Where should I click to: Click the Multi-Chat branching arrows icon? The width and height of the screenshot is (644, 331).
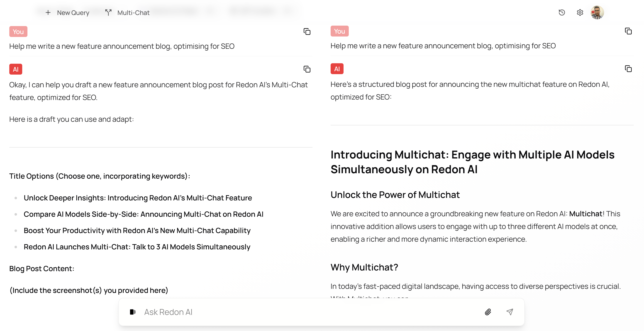click(108, 12)
